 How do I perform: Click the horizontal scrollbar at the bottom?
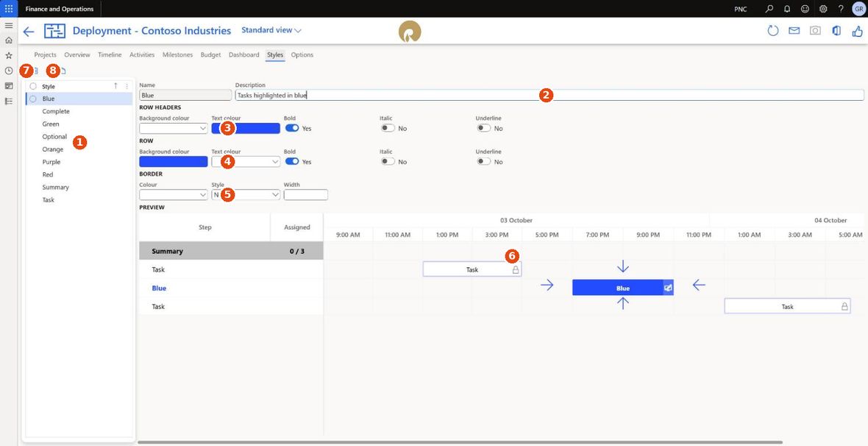pos(460,442)
